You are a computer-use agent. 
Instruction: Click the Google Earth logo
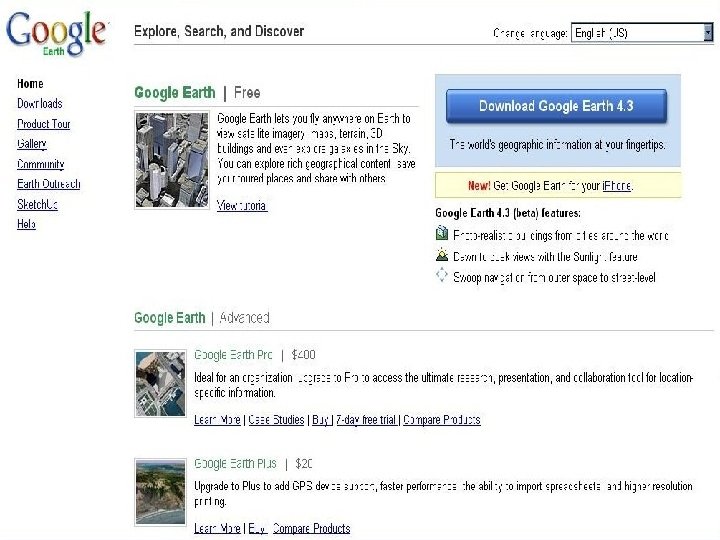[56, 32]
